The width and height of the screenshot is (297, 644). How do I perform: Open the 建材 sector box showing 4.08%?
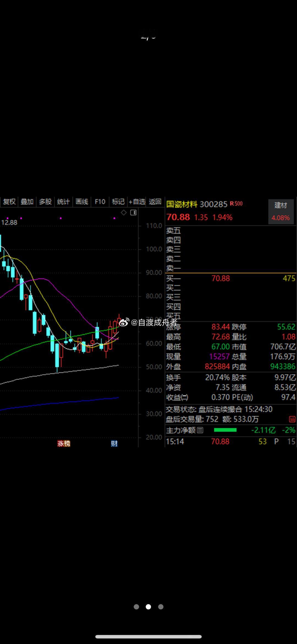280,212
